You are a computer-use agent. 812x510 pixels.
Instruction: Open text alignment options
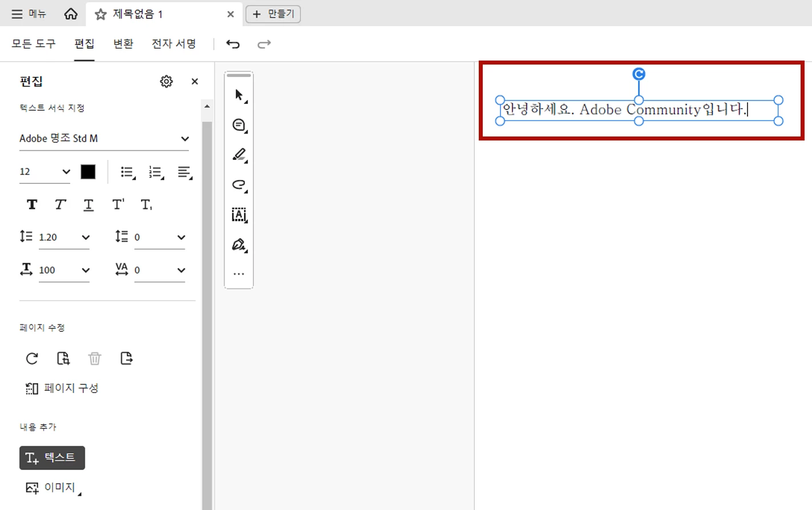tap(184, 172)
